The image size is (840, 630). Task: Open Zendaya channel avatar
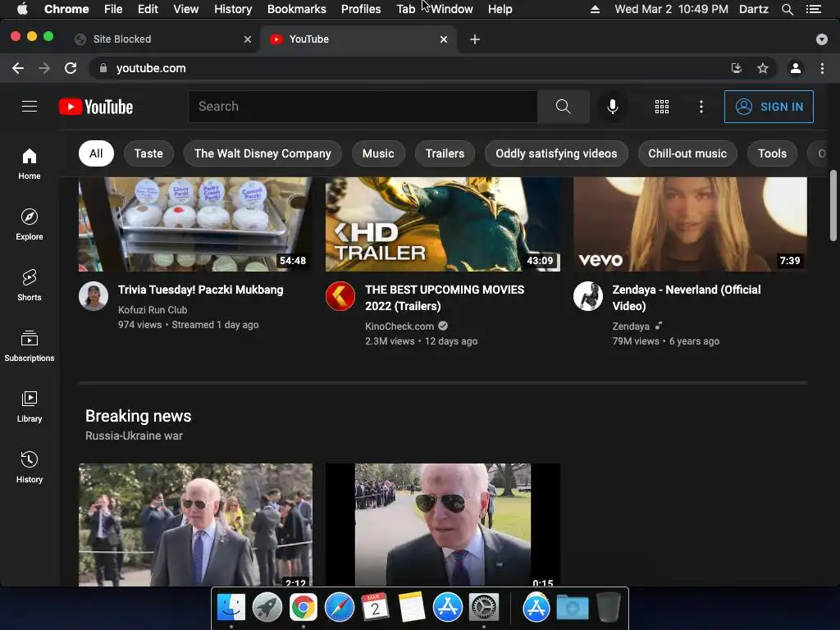(x=587, y=296)
